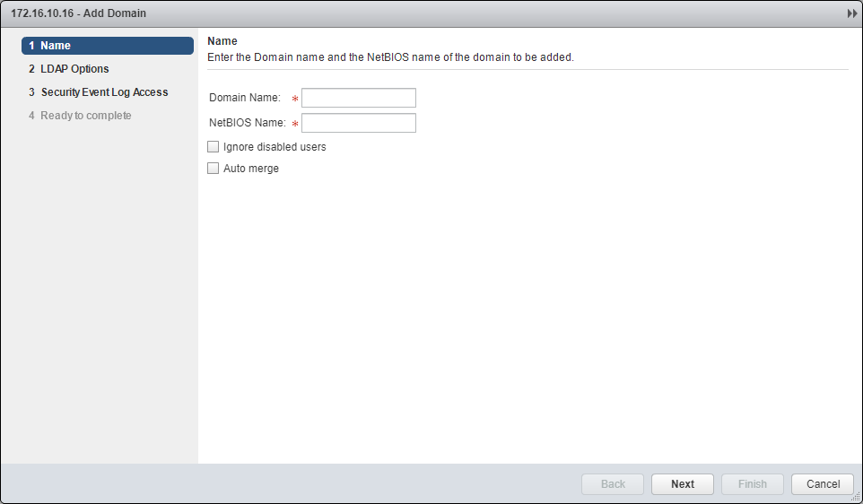This screenshot has width=863, height=504.
Task: Click the 'Domain Name:' field label
Action: [x=245, y=98]
